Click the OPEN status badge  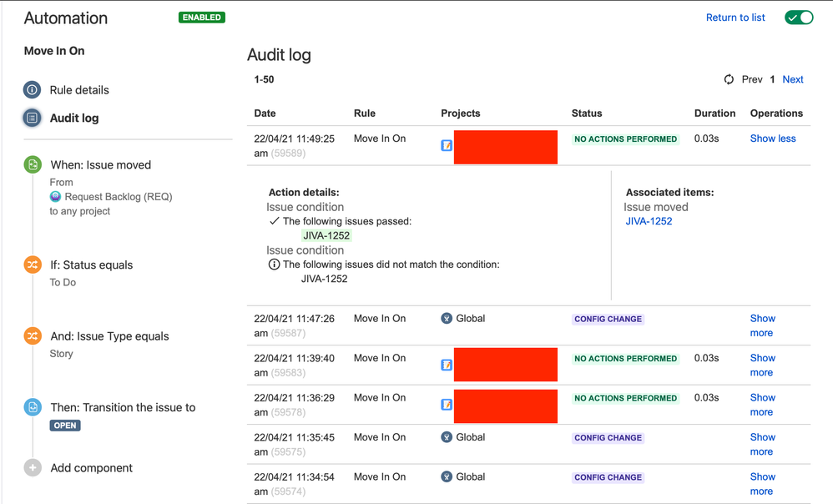(65, 426)
